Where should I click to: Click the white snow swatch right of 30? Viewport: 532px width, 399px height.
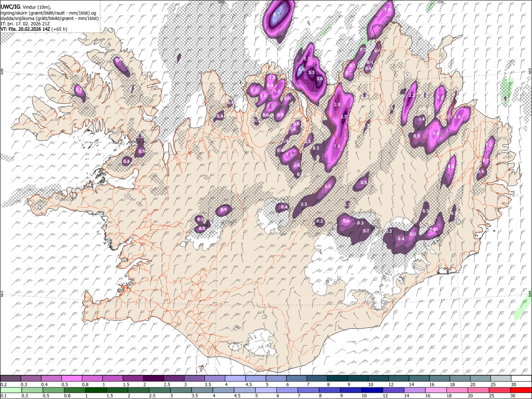(x=521, y=379)
